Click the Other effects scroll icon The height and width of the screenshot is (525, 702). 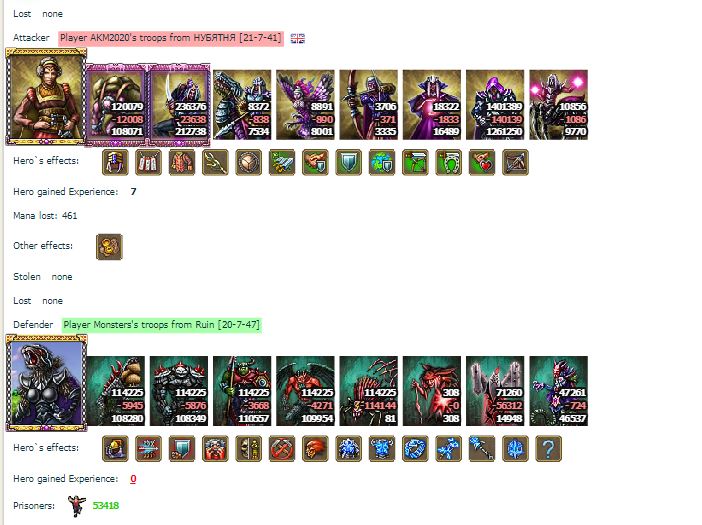click(109, 247)
